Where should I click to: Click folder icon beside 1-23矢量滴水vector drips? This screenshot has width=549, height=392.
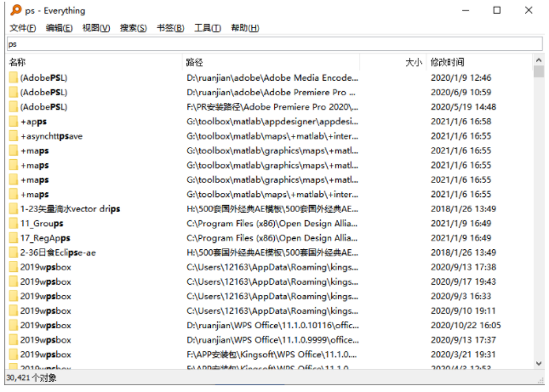pos(14,209)
